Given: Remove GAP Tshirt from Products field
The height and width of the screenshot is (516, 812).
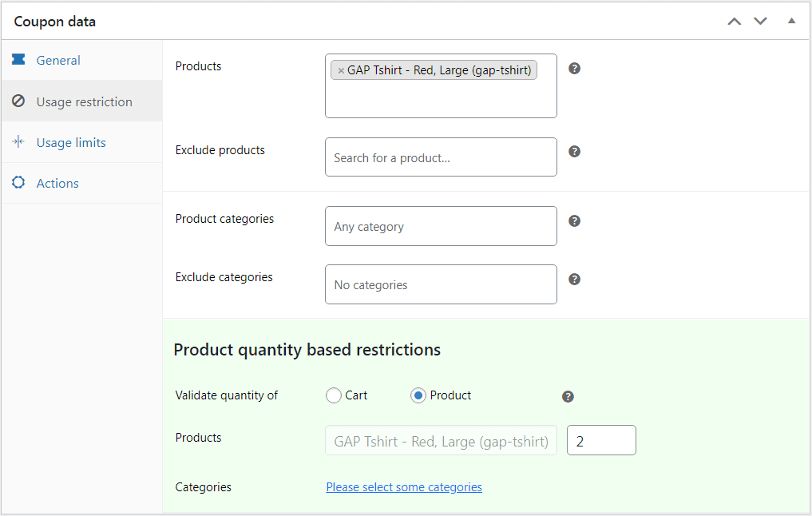Looking at the screenshot, I should 341,71.
